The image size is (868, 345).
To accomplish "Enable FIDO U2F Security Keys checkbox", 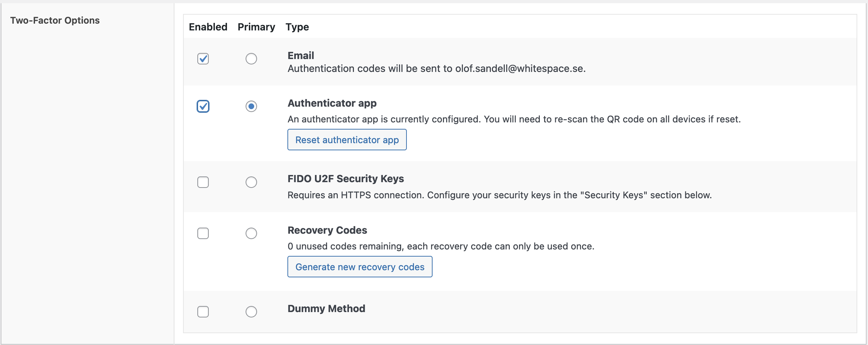I will click(203, 182).
